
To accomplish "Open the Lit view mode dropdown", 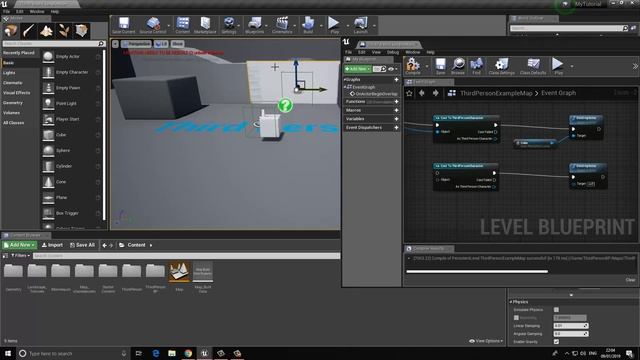I will coord(162,44).
